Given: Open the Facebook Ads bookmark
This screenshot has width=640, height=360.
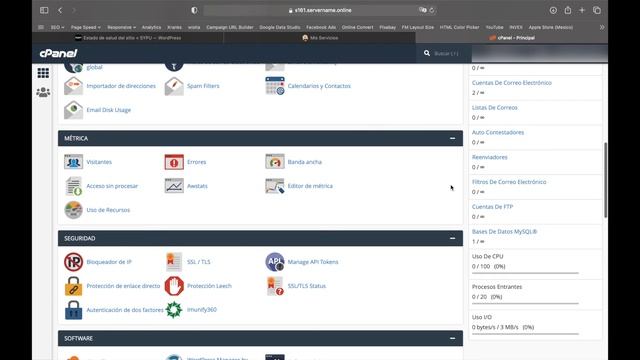Looking at the screenshot, I should coord(321,27).
